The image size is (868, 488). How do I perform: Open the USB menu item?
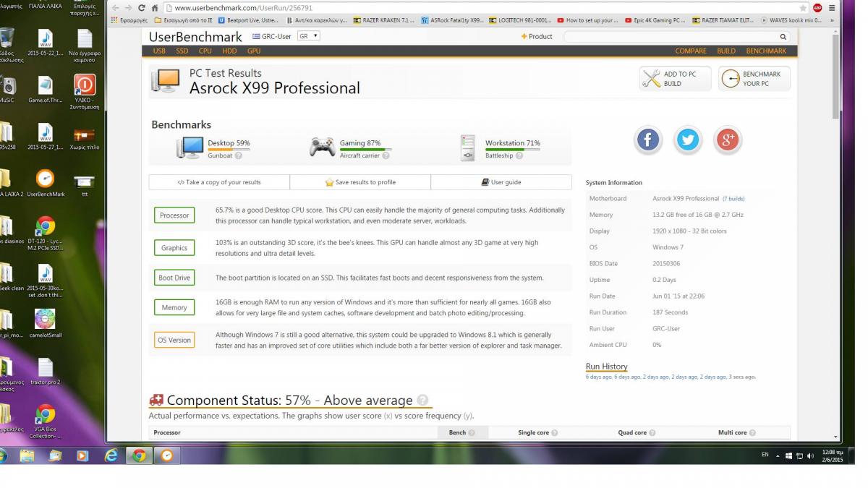(x=159, y=51)
